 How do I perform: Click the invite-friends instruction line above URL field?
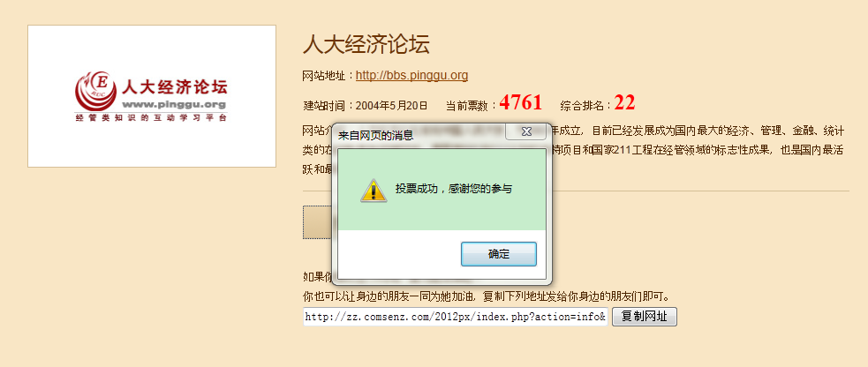tap(487, 296)
